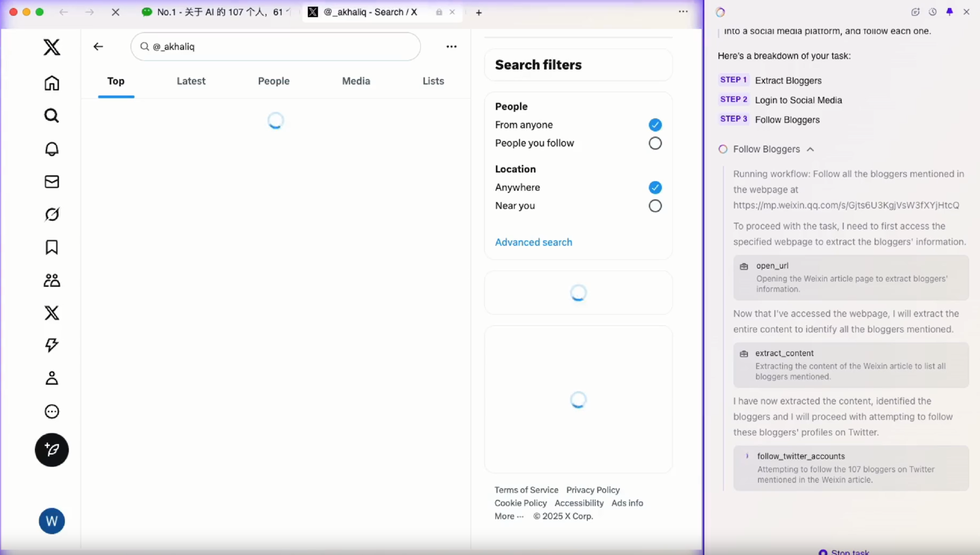Focus the @_akhaliq search field

275,47
